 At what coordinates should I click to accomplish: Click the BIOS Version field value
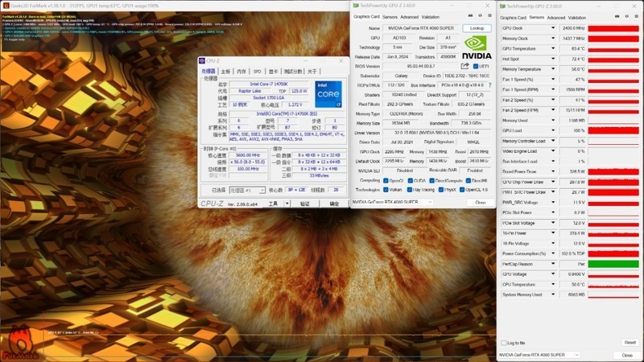coord(420,66)
